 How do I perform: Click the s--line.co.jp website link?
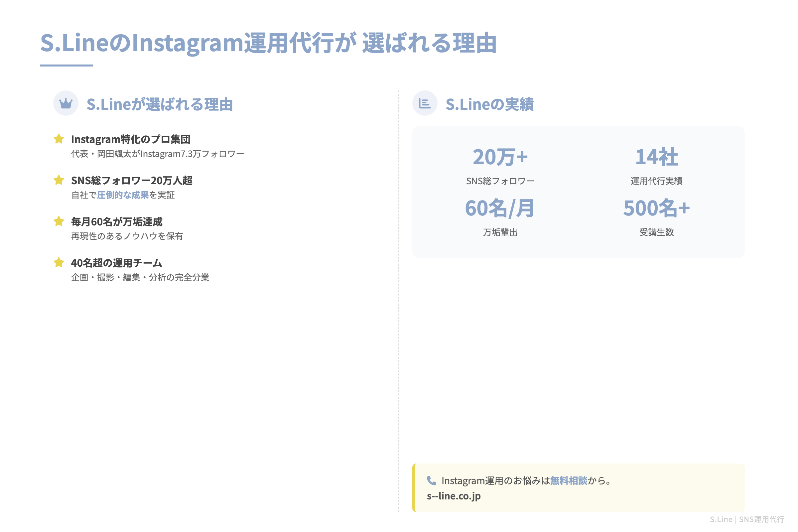[x=454, y=496]
